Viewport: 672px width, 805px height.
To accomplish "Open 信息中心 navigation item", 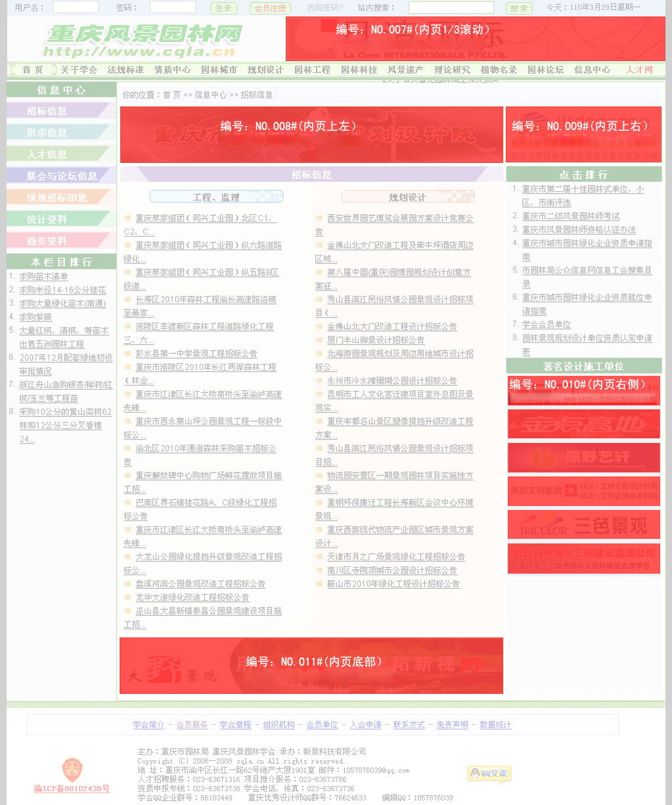I will tap(592, 70).
